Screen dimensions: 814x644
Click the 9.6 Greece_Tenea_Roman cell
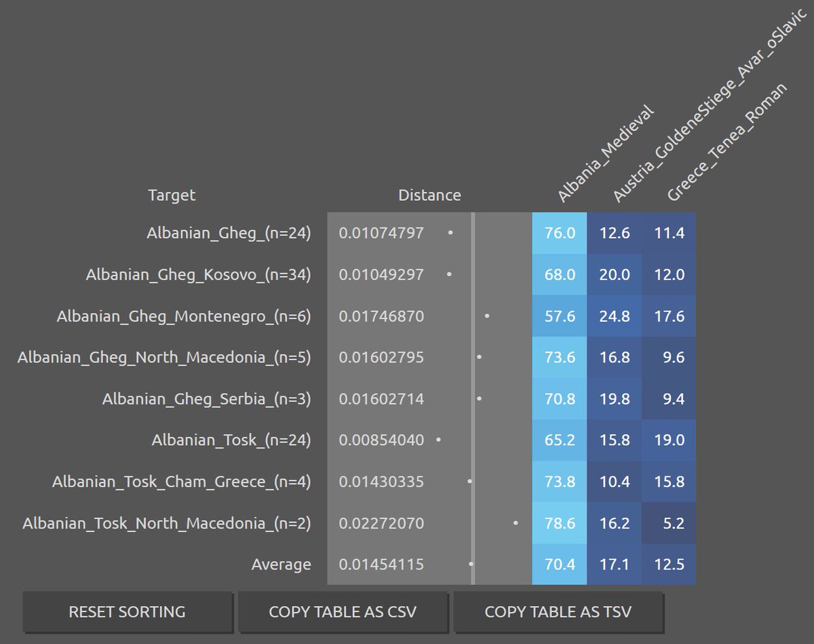coord(669,358)
